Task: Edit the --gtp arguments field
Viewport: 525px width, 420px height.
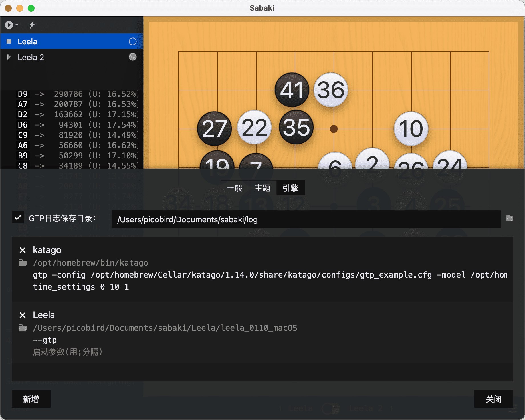Action: pos(270,340)
